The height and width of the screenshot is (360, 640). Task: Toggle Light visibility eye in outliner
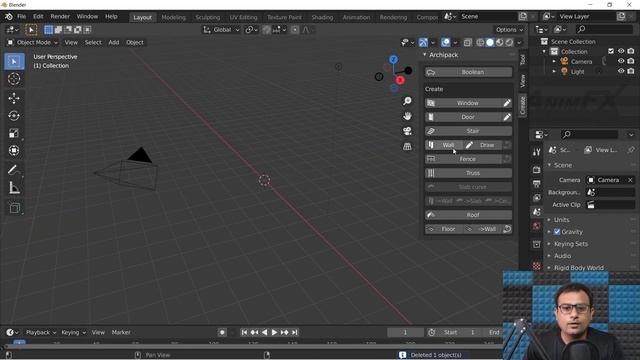pos(621,71)
